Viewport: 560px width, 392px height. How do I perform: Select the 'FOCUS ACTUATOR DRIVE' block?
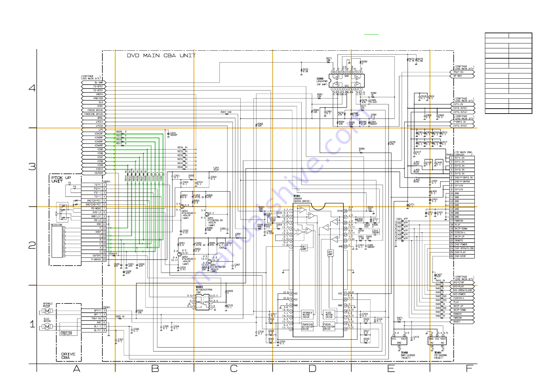coord(329,327)
